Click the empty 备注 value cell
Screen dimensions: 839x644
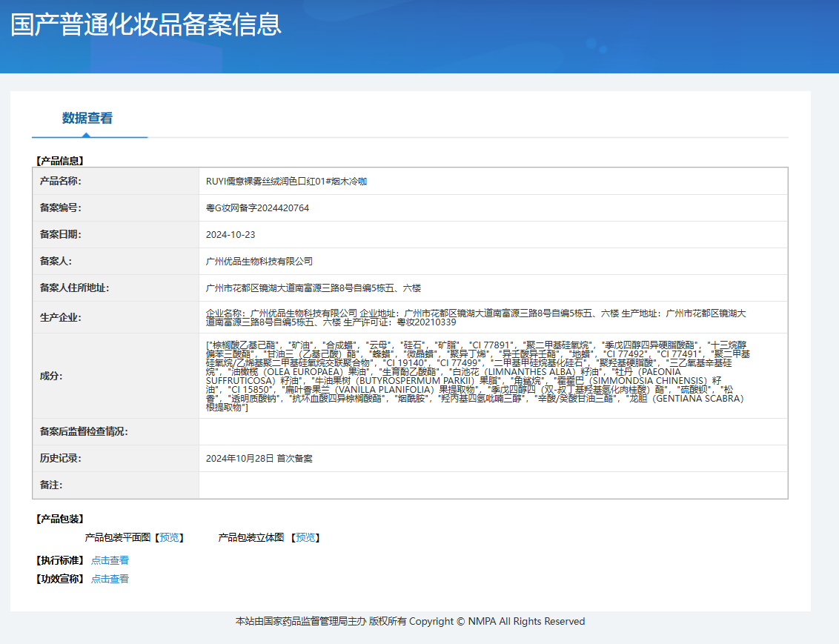pyautogui.click(x=492, y=485)
